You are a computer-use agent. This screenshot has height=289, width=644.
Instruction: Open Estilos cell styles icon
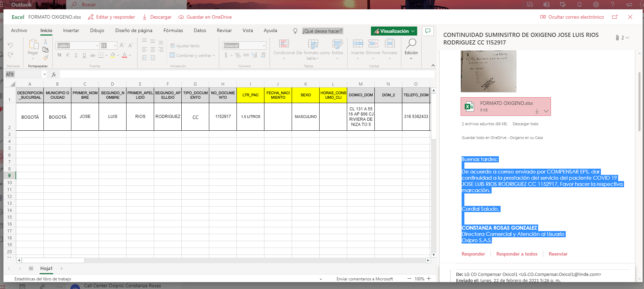pyautogui.click(x=338, y=44)
